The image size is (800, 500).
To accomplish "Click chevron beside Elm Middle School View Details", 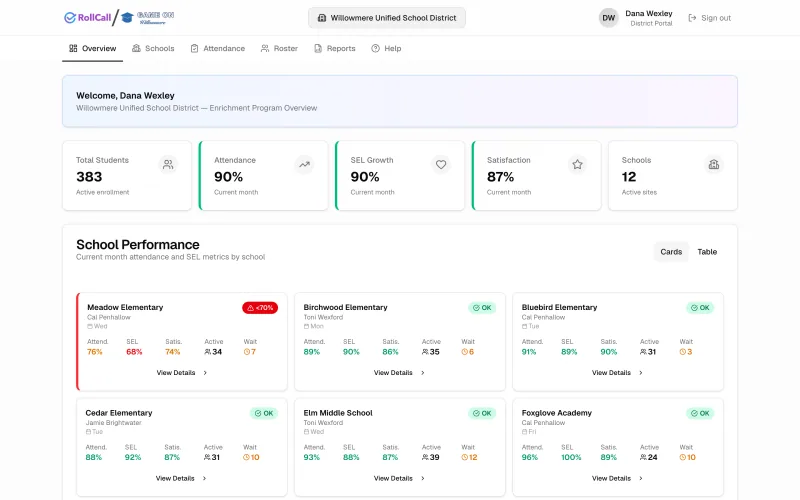I will click(422, 479).
